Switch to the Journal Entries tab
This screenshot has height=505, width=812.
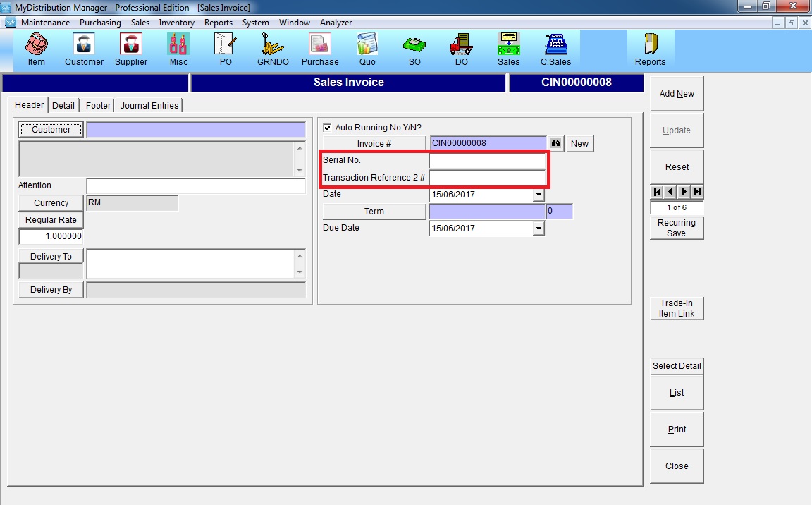pyautogui.click(x=149, y=106)
